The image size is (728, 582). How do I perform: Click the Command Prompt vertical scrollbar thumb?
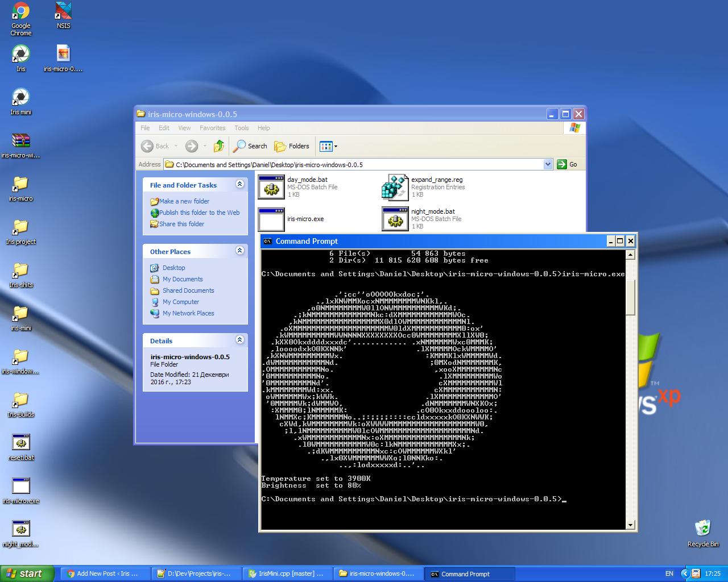coord(630,297)
